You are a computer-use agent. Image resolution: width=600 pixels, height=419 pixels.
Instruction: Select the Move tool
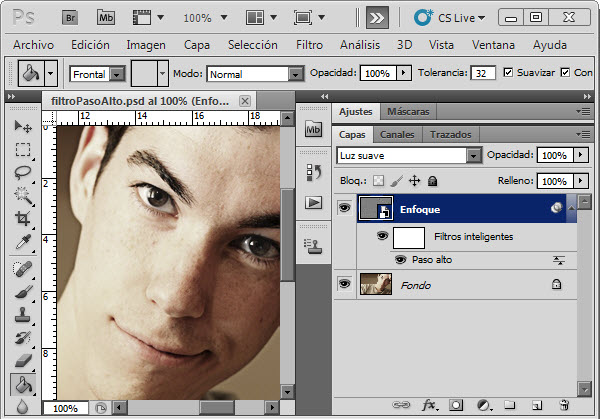point(23,127)
